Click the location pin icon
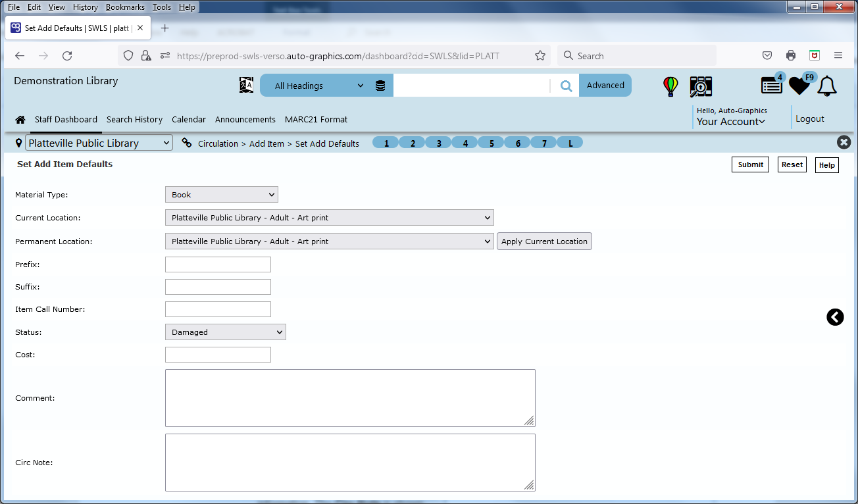The image size is (858, 504). tap(18, 143)
